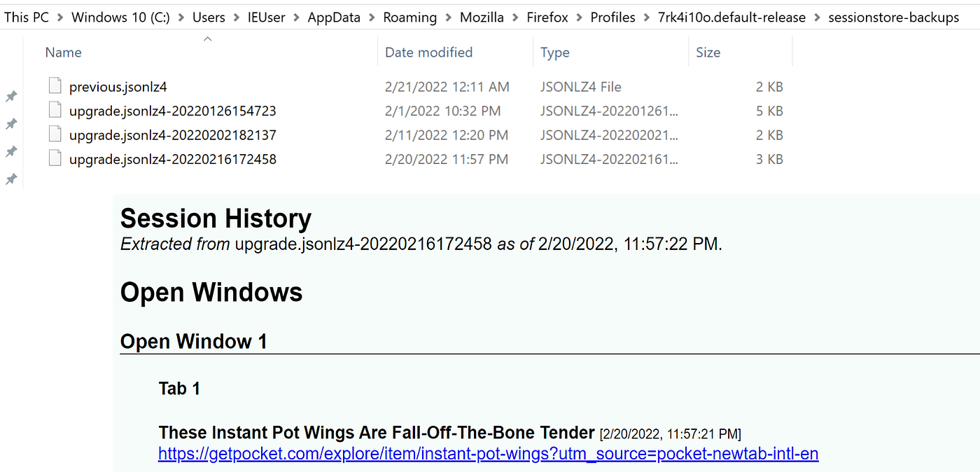Select the previous.jsonlz4 file icon
980x472 pixels.
pos(55,85)
